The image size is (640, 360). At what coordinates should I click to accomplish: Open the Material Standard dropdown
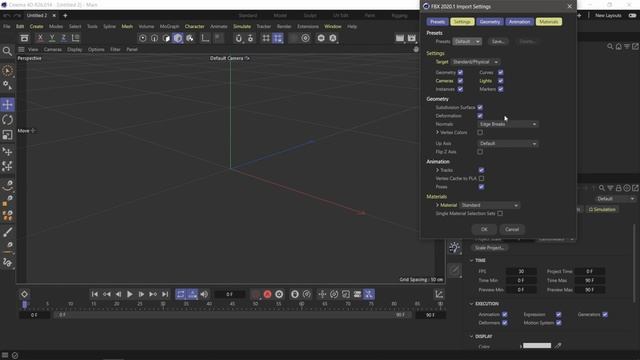(490, 205)
